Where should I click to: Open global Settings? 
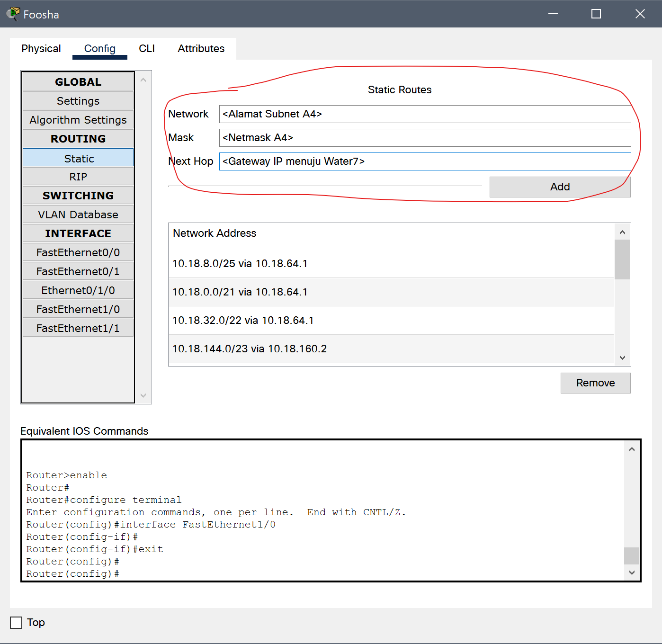pos(78,100)
